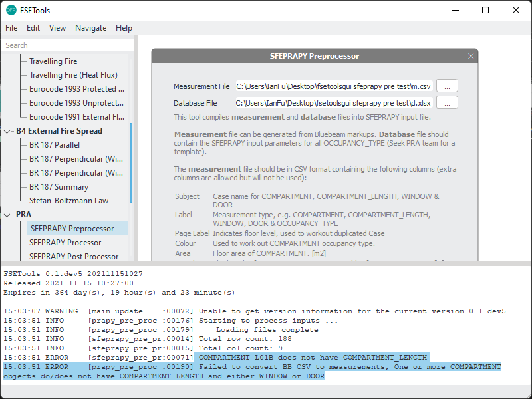This screenshot has height=399, width=532.
Task: Select Eurocode 1993 Protected item
Action: point(76,89)
